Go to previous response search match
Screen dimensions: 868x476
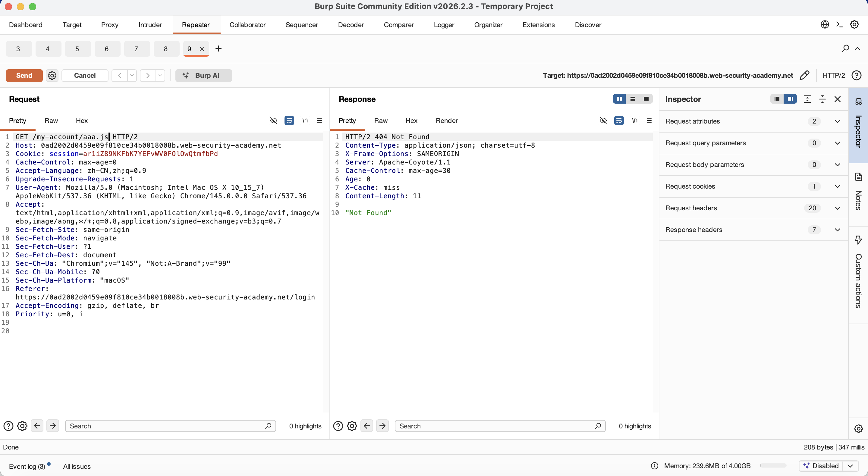(x=366, y=426)
